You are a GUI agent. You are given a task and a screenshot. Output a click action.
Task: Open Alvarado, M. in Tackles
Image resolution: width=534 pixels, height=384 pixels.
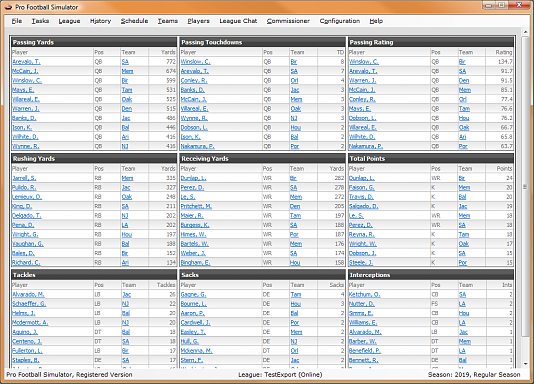[28, 294]
